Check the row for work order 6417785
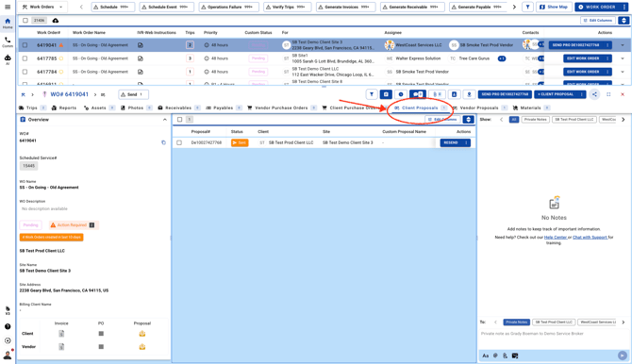632x364 pixels. (x=25, y=58)
